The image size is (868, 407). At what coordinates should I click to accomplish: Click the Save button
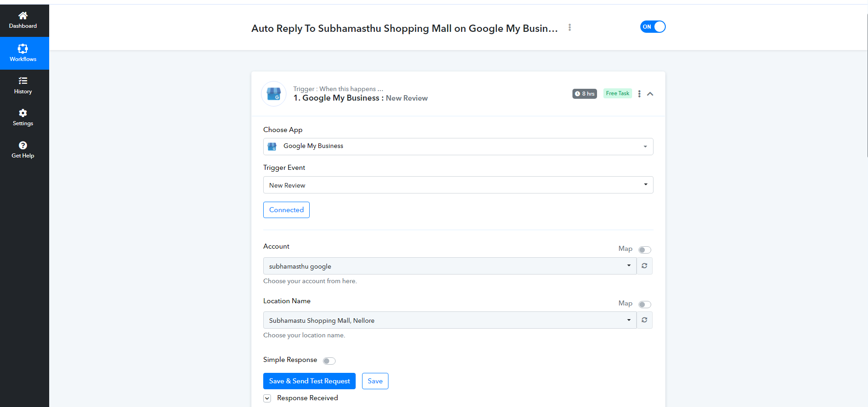tap(375, 381)
